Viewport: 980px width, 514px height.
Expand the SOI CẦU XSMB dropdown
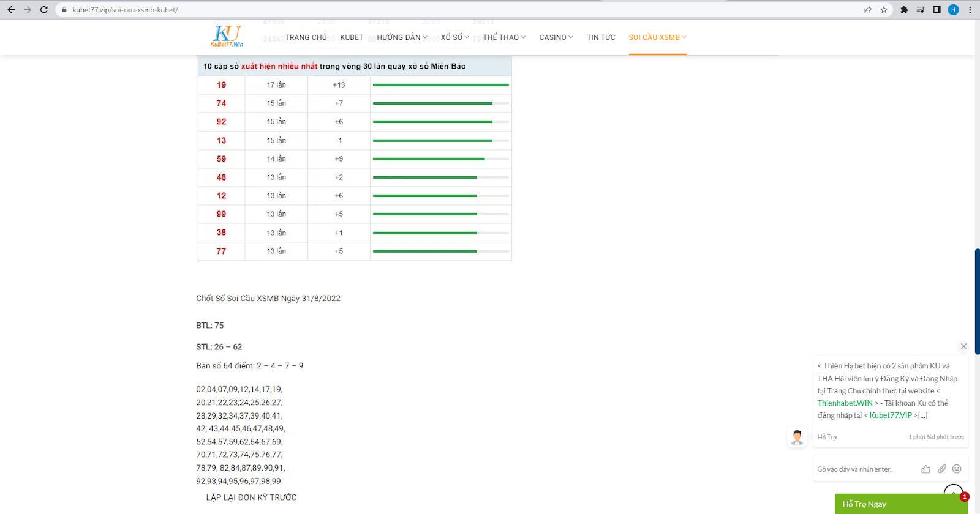point(658,37)
